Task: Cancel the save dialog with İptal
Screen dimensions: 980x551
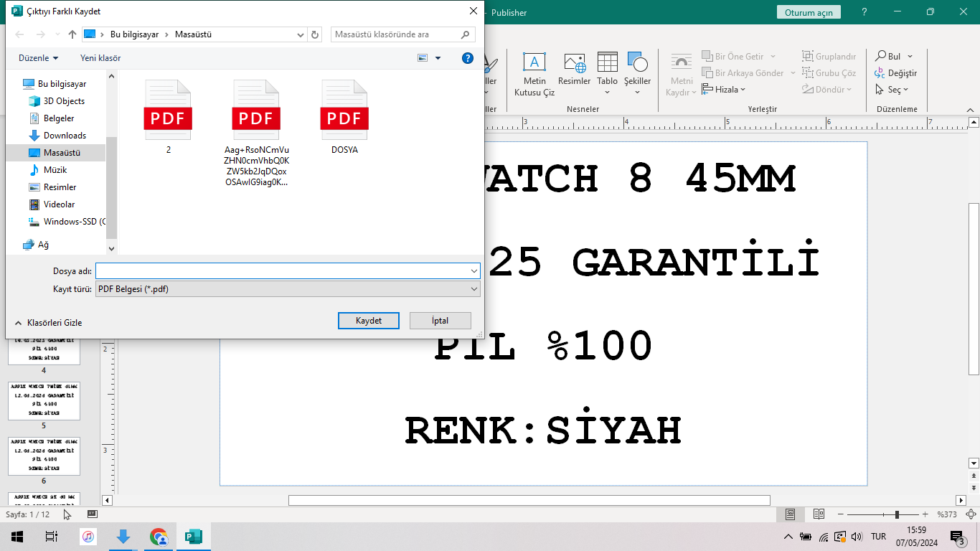Action: 440,321
